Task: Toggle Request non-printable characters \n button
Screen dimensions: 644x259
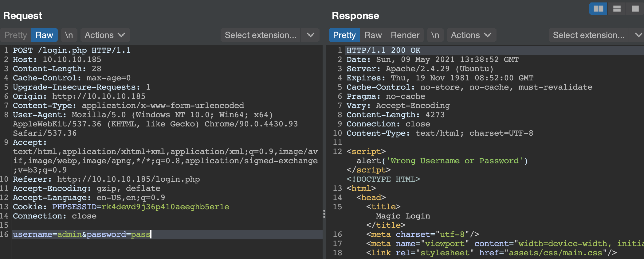Action: point(69,35)
